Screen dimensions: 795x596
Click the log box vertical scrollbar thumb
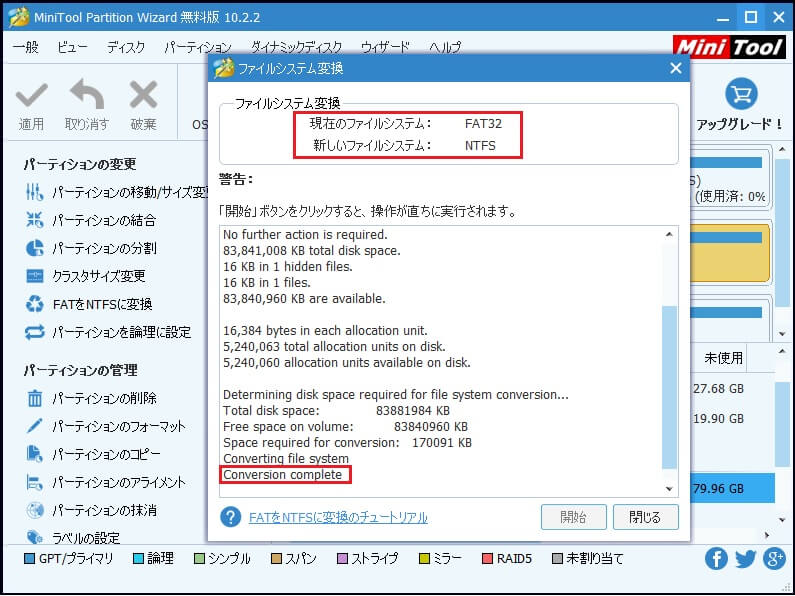point(669,387)
